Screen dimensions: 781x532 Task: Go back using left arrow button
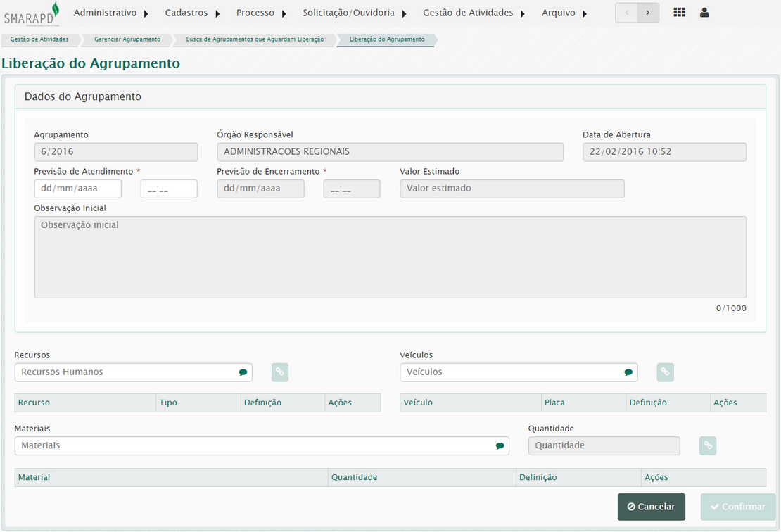coord(626,13)
